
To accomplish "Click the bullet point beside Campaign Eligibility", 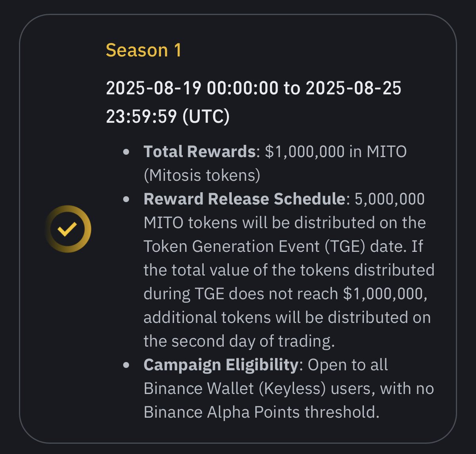I will [127, 365].
